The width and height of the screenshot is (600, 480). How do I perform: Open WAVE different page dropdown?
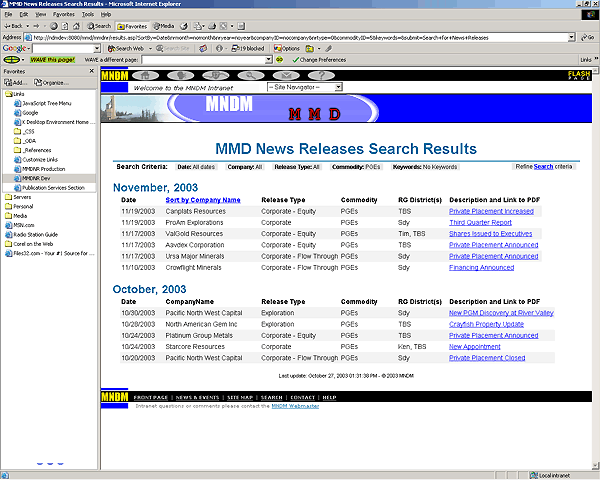coord(269,60)
